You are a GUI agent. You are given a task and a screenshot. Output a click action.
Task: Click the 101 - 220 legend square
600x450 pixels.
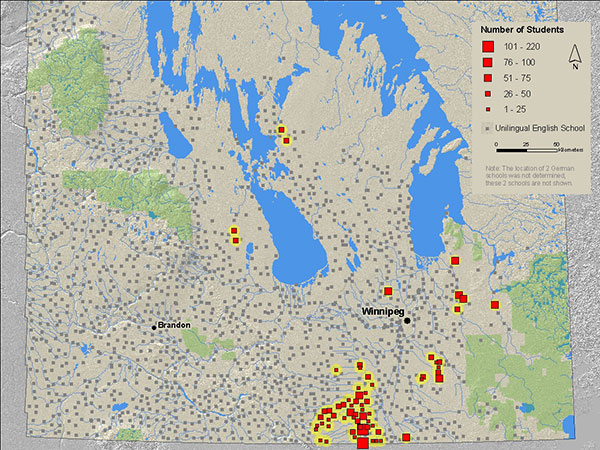487,47
